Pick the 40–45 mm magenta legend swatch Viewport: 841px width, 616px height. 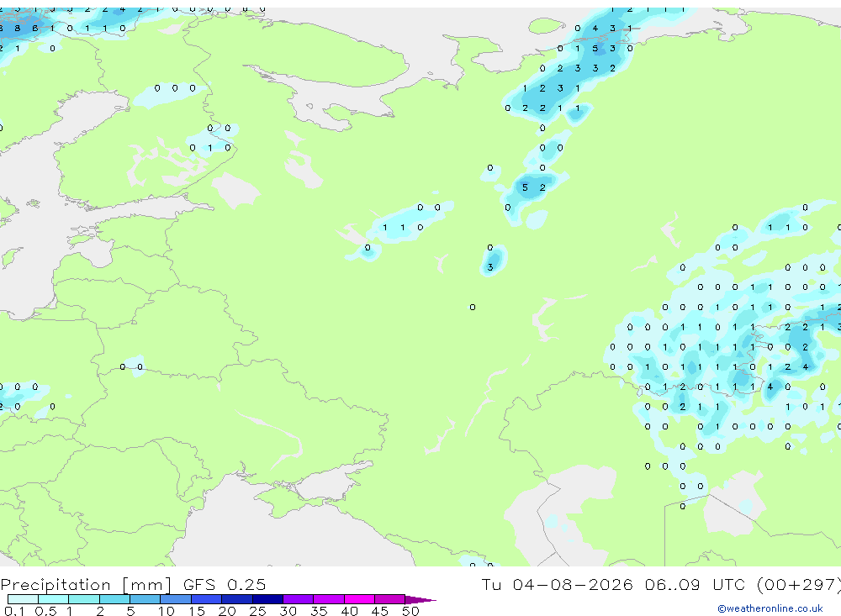tap(359, 599)
